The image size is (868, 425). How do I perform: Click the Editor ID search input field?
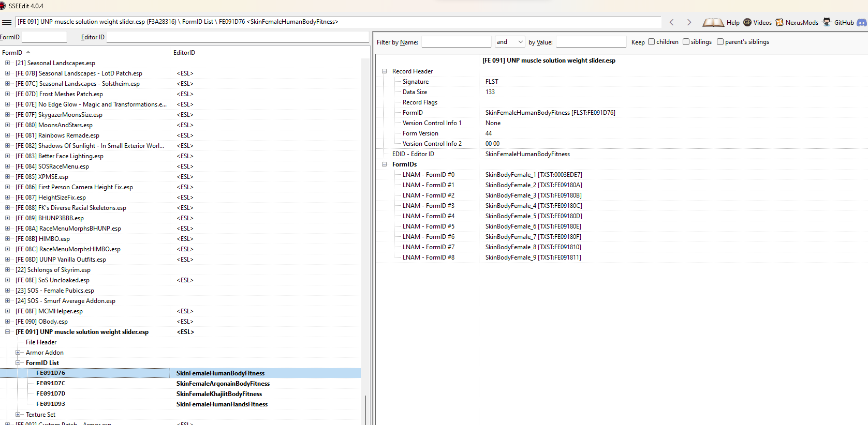pos(238,37)
